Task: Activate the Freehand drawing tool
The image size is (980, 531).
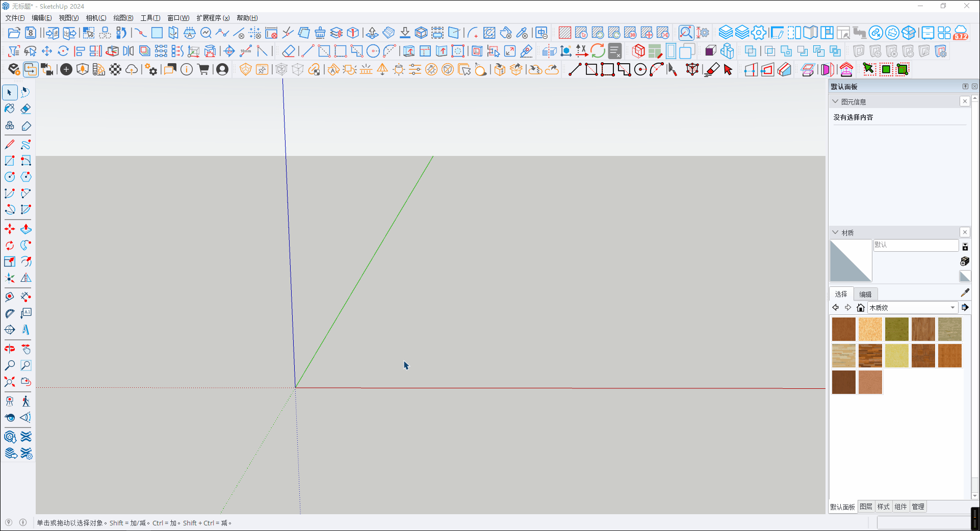Action: 26,144
